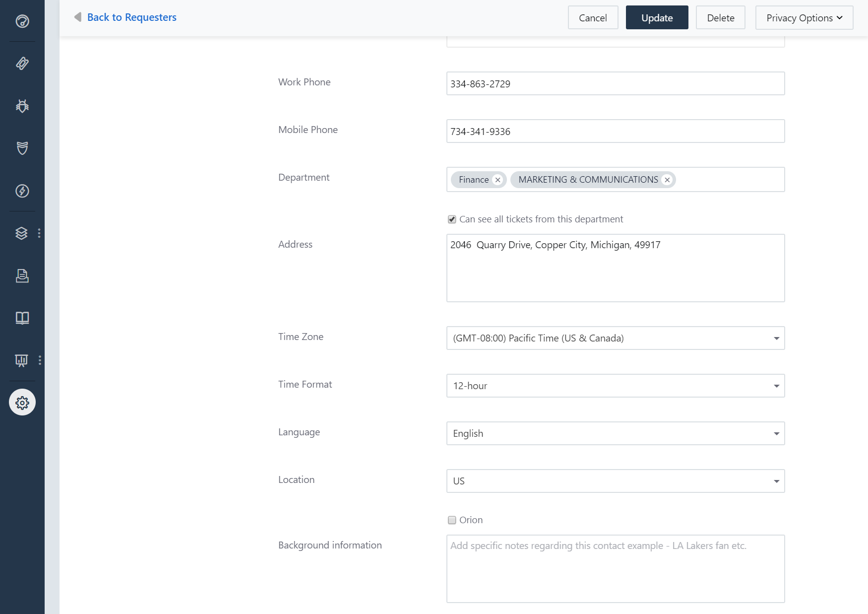
Task: Select the Analytics presentation-chart icon
Action: (22, 361)
